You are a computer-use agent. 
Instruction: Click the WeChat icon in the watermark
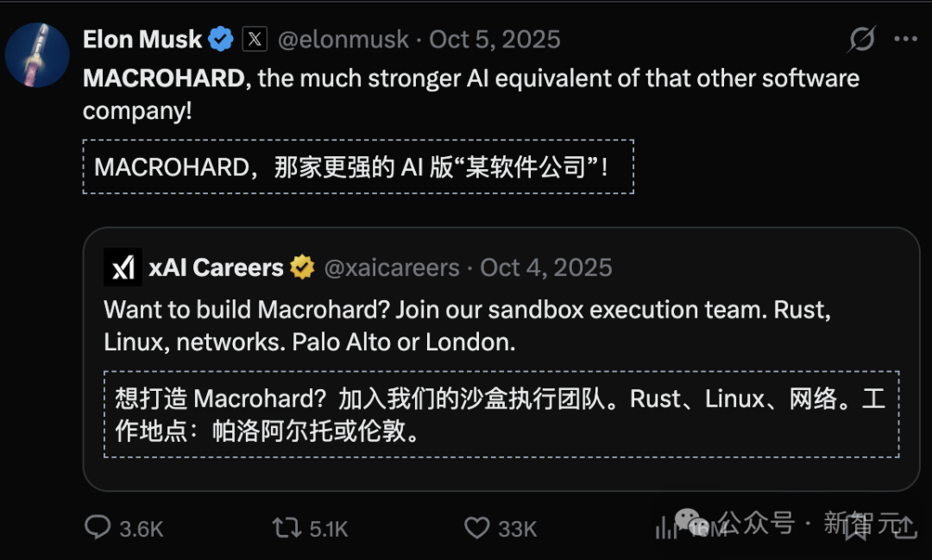pyautogui.click(x=690, y=522)
